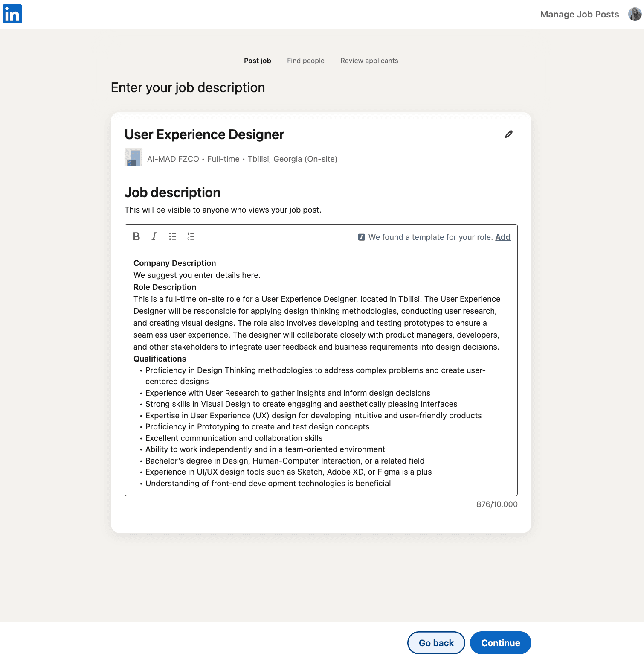Open the "Review applicants" step

click(369, 61)
